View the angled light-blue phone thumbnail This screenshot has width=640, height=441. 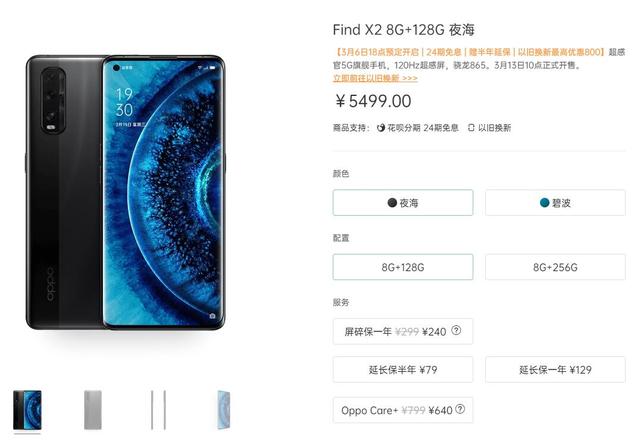click(x=224, y=410)
